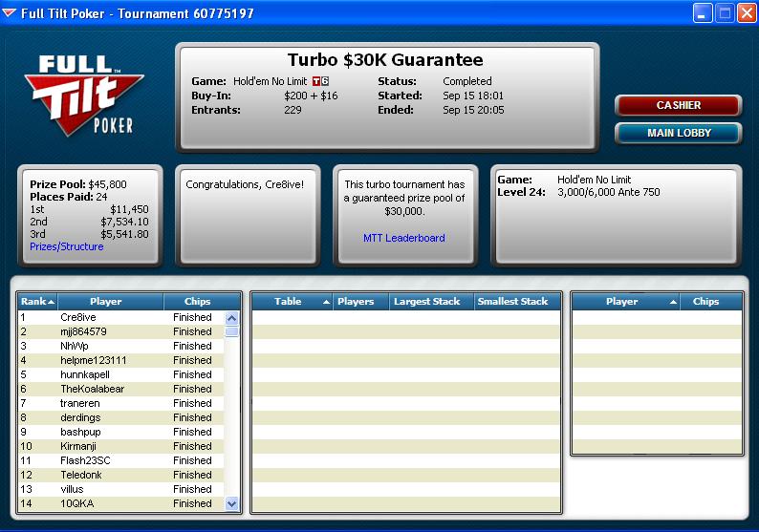Image resolution: width=759 pixels, height=532 pixels.
Task: Click the 3rd place prize $5,541.80
Action: pyautogui.click(x=124, y=235)
